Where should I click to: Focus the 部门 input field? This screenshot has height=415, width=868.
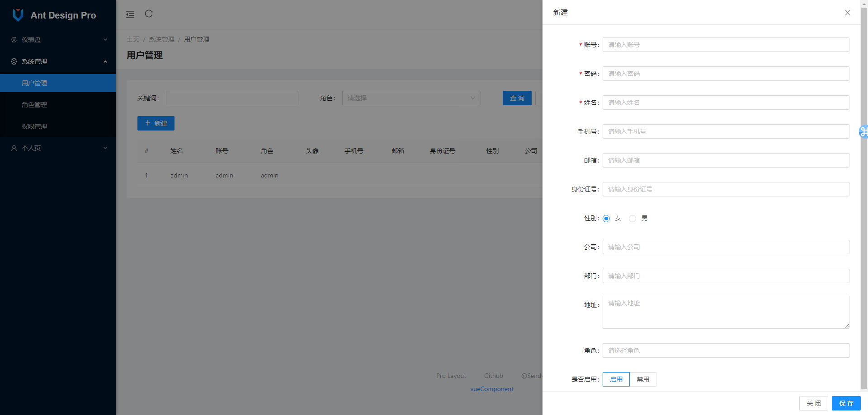click(x=726, y=276)
